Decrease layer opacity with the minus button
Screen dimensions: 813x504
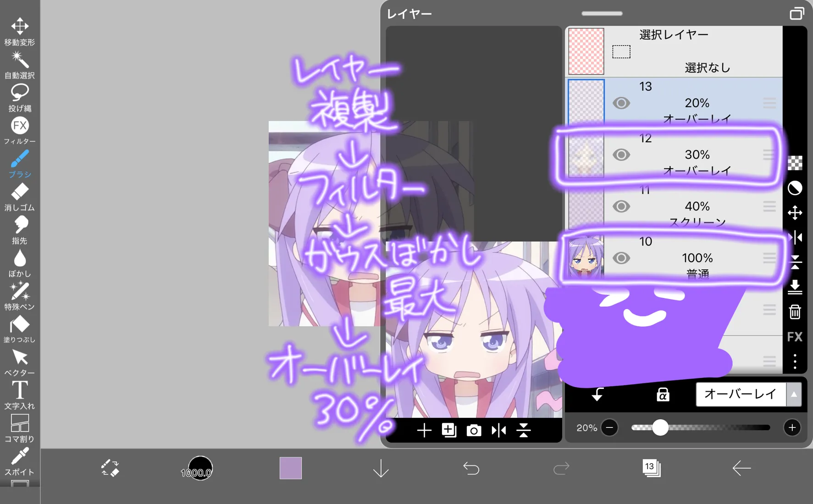pos(609,428)
